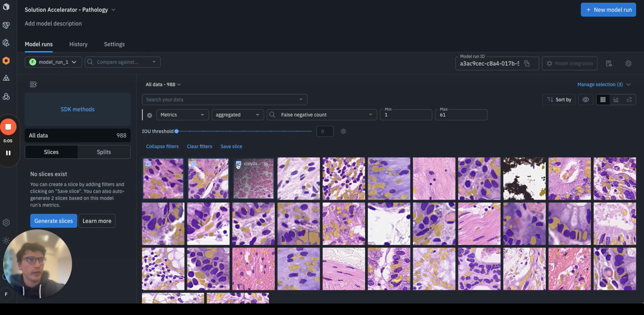Stop the screen recording
Image resolution: width=644 pixels, height=315 pixels.
point(8,127)
